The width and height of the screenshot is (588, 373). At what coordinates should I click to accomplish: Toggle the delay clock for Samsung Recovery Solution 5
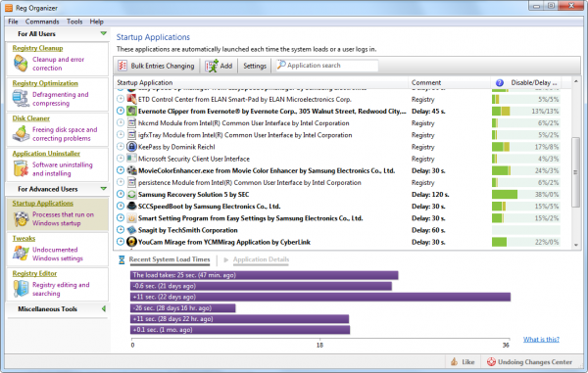(x=121, y=194)
